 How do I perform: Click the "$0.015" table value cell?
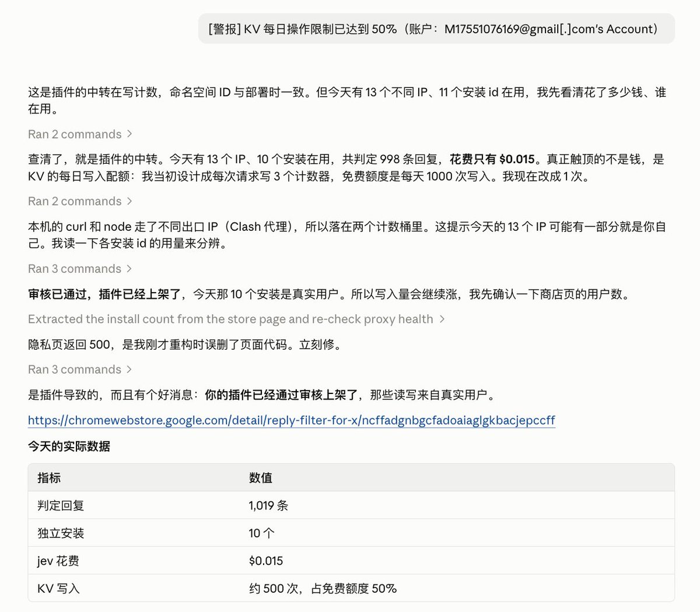[x=266, y=561]
